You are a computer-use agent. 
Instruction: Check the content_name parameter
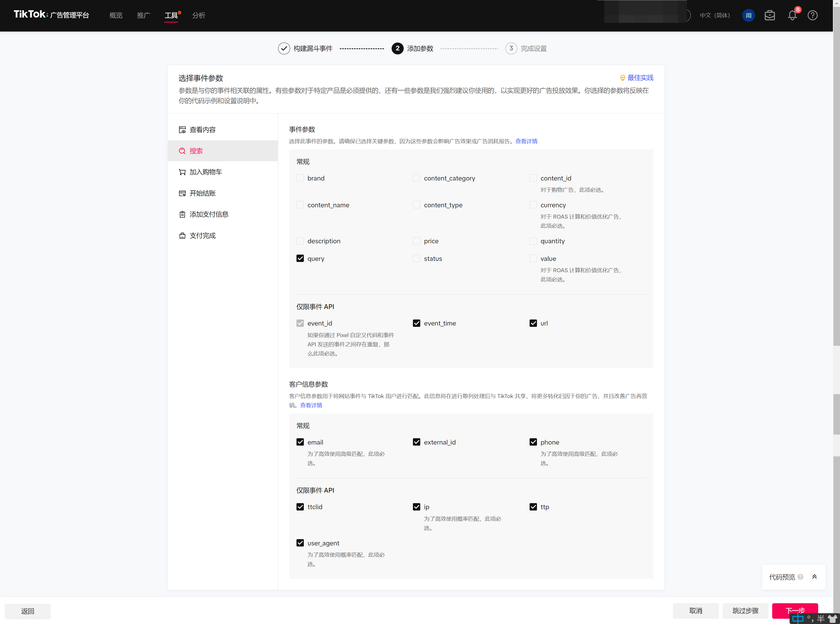[300, 205]
